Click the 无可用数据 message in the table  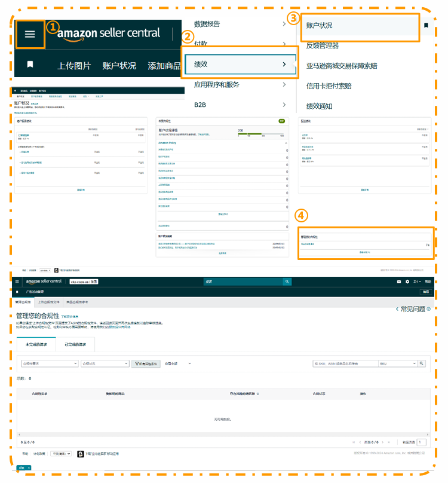pos(223,419)
